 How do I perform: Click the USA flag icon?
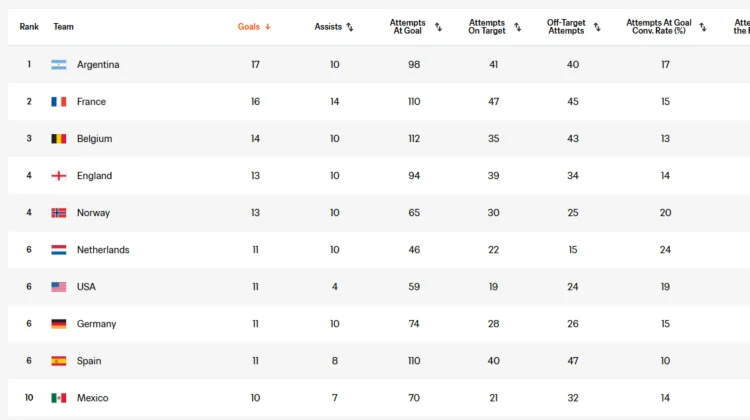pyautogui.click(x=59, y=287)
